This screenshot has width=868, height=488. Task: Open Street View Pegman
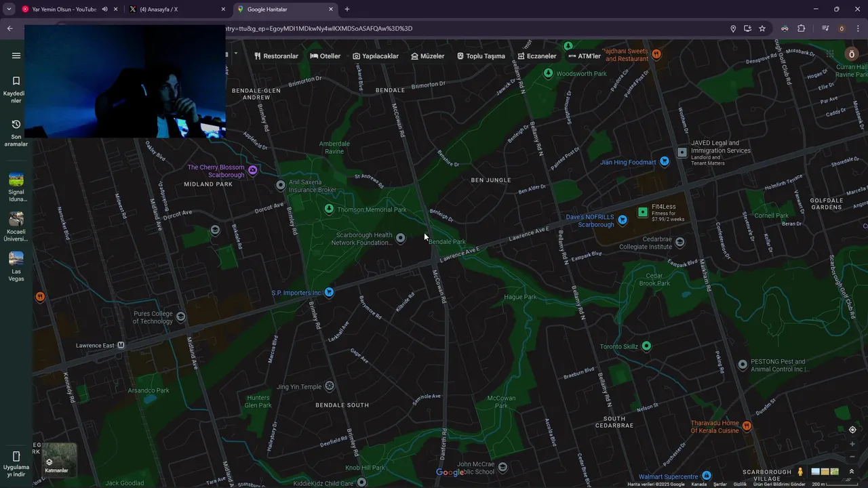pyautogui.click(x=800, y=472)
